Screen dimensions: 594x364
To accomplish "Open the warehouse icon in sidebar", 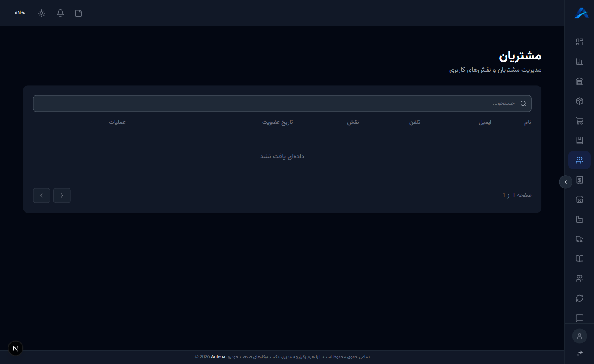I will coord(579,81).
